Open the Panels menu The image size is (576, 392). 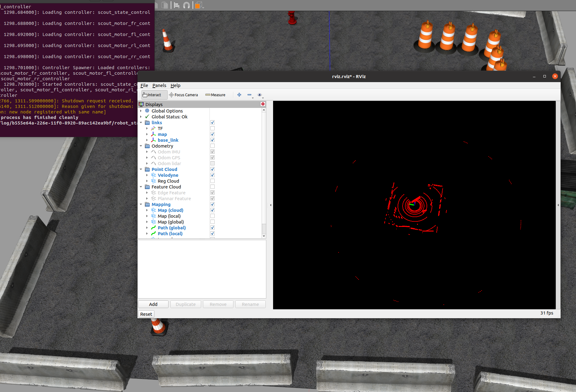coord(159,85)
